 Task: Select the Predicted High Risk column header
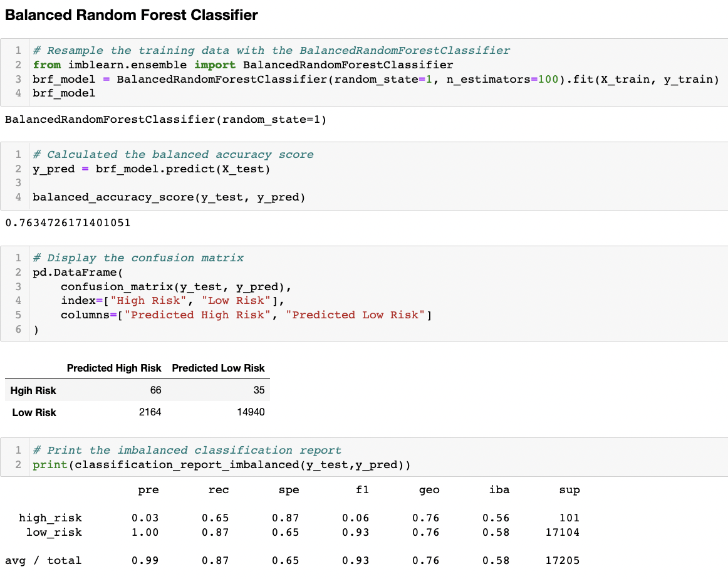pos(114,368)
